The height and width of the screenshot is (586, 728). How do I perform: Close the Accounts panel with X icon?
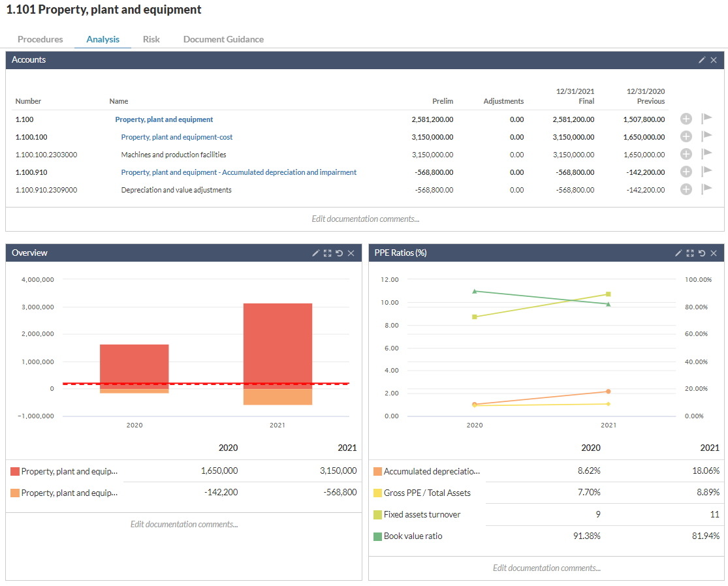point(714,60)
